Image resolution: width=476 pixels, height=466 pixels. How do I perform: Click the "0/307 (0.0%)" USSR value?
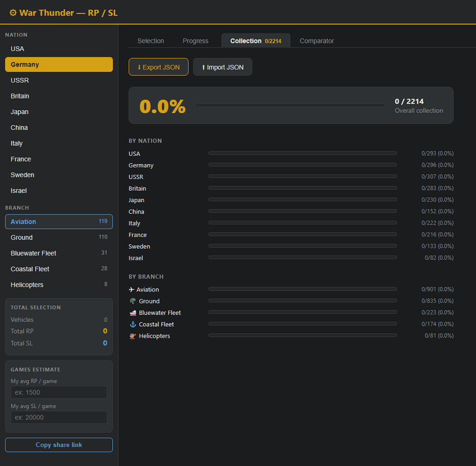point(437,176)
